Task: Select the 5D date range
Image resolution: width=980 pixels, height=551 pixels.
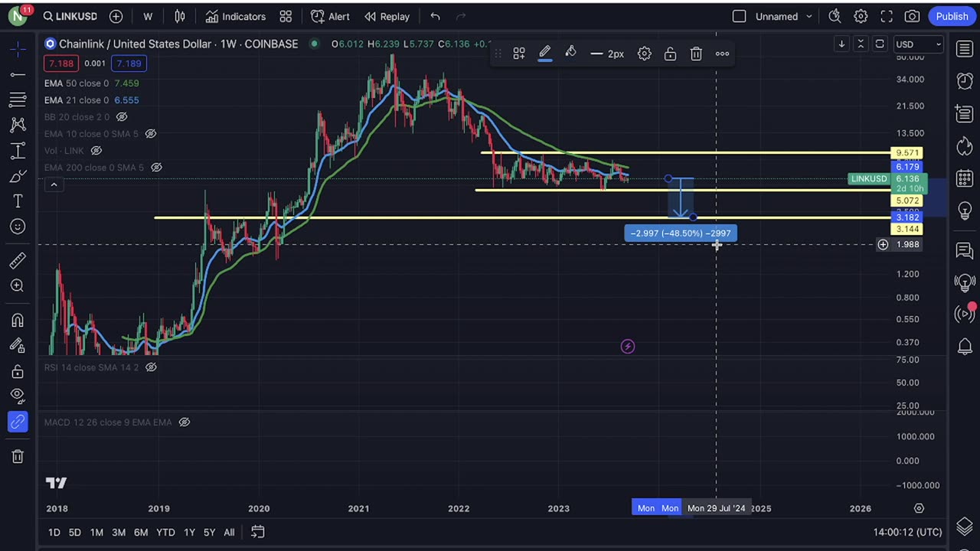Action: (x=74, y=532)
